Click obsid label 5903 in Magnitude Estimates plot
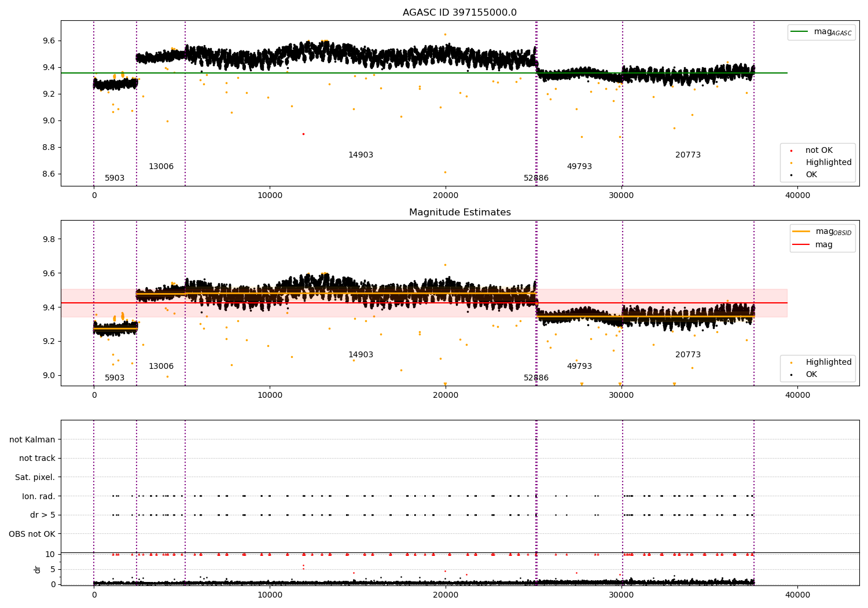 pos(115,378)
